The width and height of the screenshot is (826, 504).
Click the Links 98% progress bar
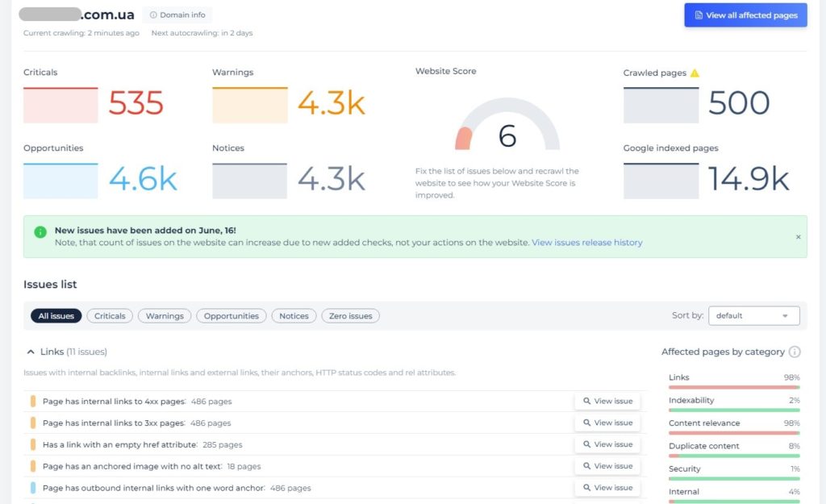tap(734, 387)
